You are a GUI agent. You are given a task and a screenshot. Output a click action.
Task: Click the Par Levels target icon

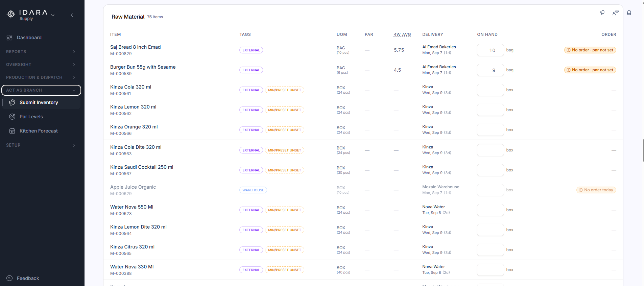[x=12, y=117]
